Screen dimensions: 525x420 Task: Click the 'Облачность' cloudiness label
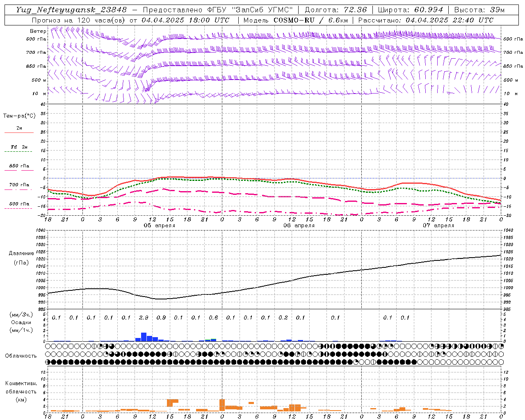point(21,356)
